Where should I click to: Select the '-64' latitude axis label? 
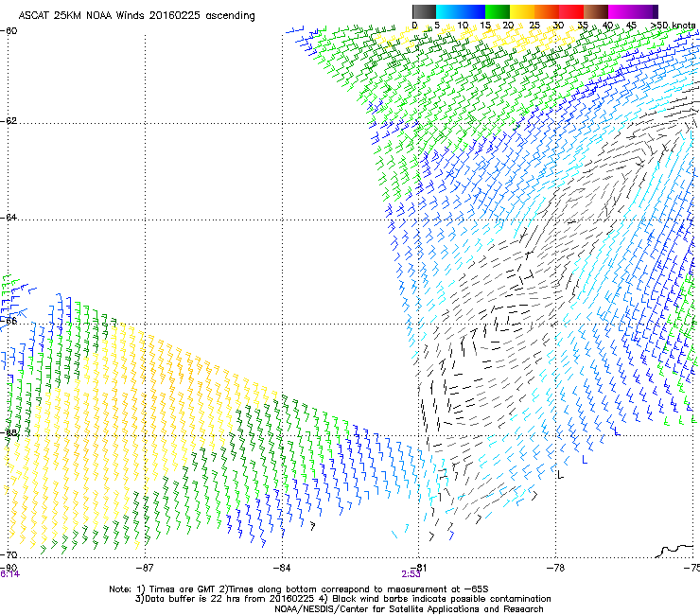[x=9, y=218]
